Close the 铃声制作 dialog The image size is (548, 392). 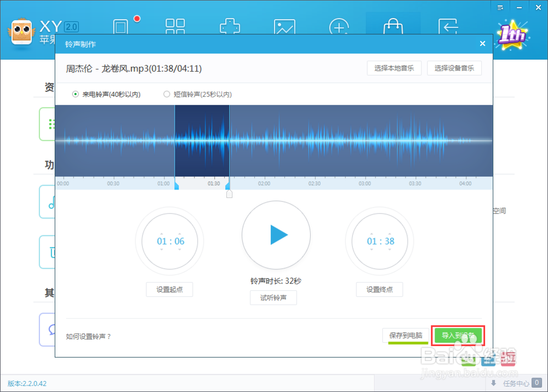[x=483, y=44]
